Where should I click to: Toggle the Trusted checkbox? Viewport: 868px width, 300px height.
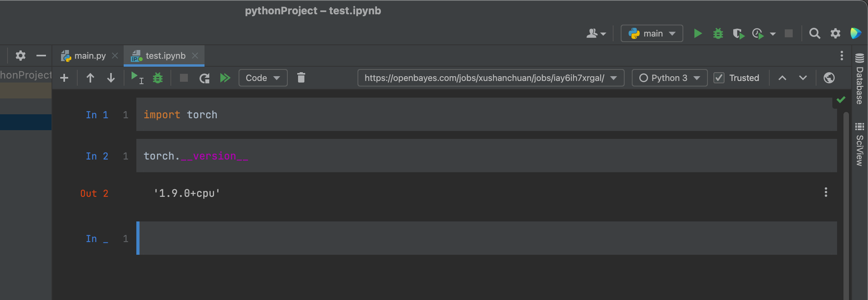click(719, 78)
